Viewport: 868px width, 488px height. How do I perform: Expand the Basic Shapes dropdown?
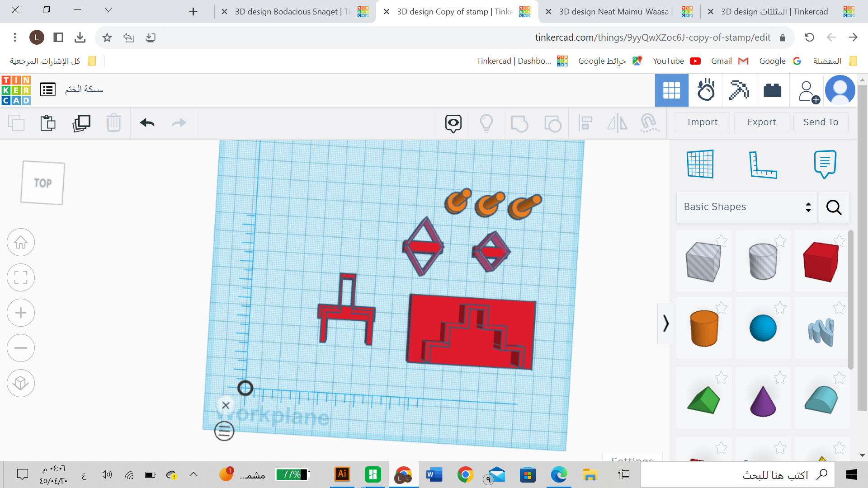[746, 207]
